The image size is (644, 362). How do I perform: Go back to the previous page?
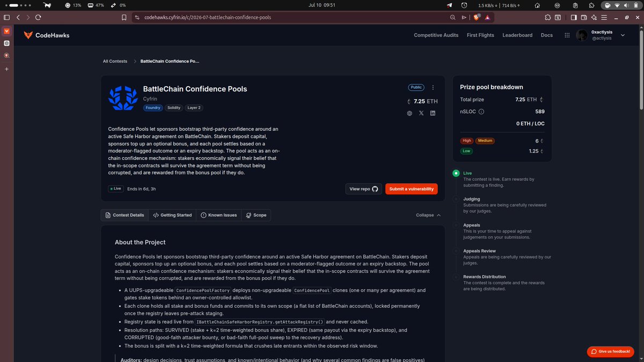pos(18,17)
